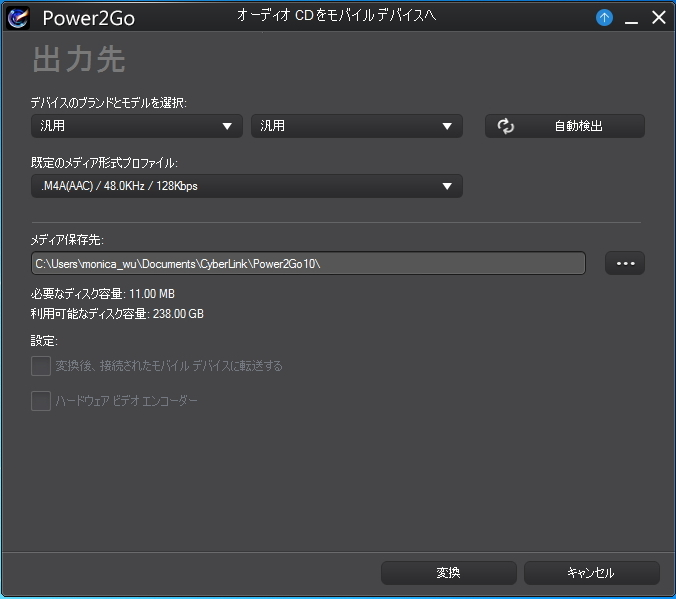Click the 必要なディスク容量: 11.00 MB text
Viewport: 676px width, 599px height.
click(x=103, y=294)
